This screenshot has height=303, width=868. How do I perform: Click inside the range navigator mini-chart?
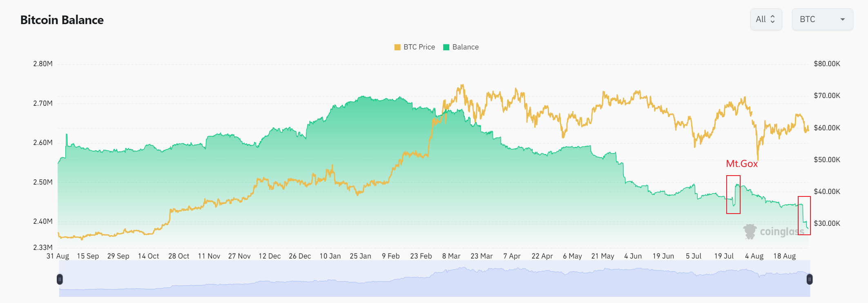435,279
